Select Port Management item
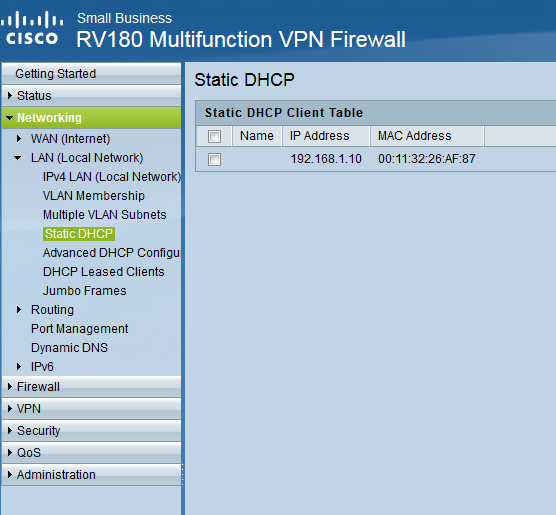The width and height of the screenshot is (556, 515). [79, 329]
